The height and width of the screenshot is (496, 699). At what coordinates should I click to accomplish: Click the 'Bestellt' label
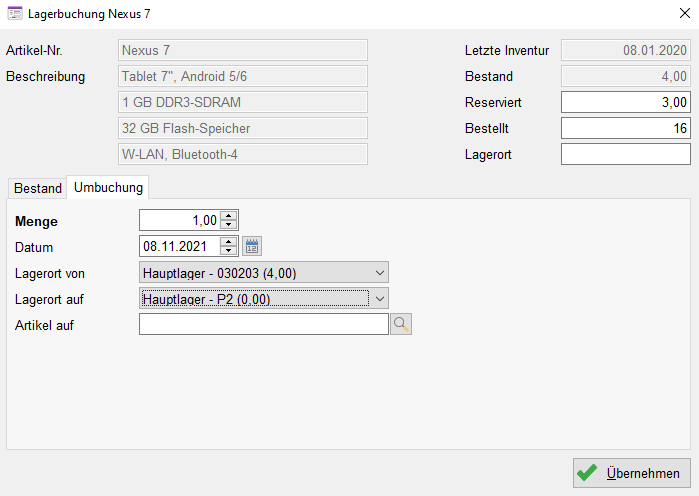pos(486,128)
